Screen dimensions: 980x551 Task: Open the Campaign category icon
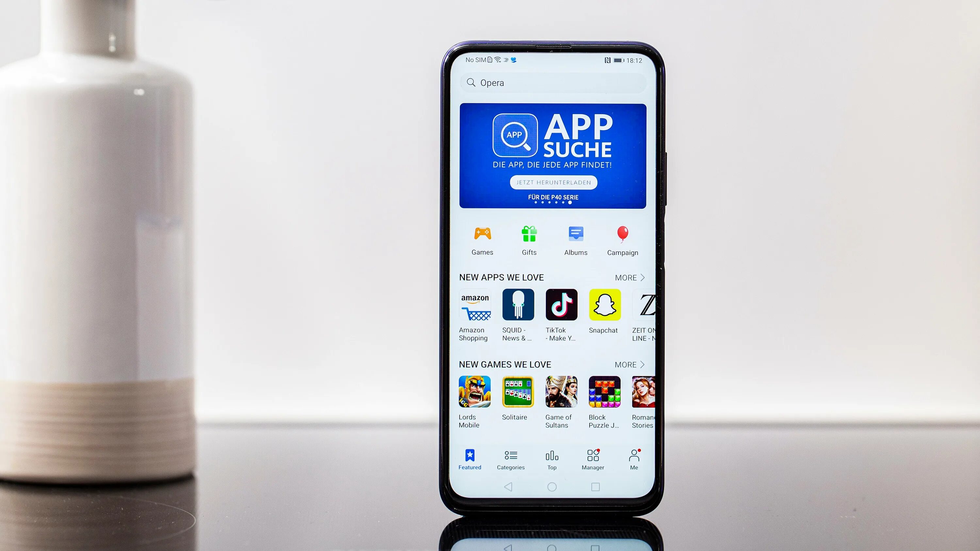[x=622, y=239]
